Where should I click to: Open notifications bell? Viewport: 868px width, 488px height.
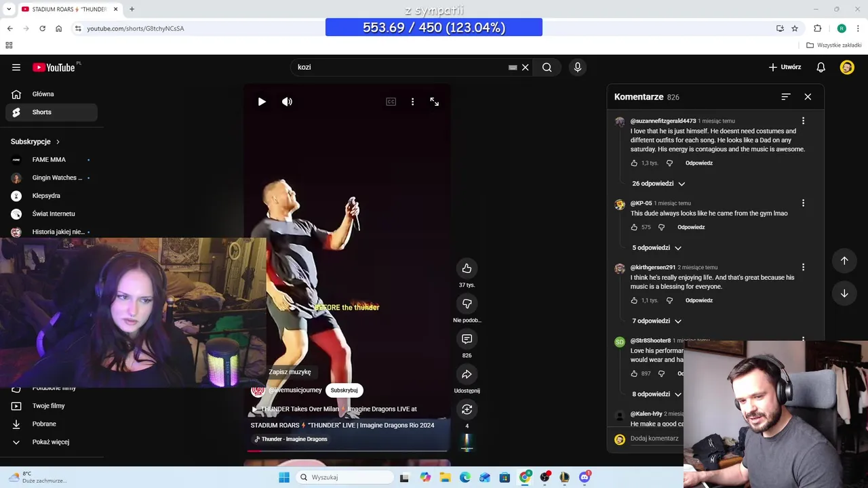pyautogui.click(x=821, y=67)
